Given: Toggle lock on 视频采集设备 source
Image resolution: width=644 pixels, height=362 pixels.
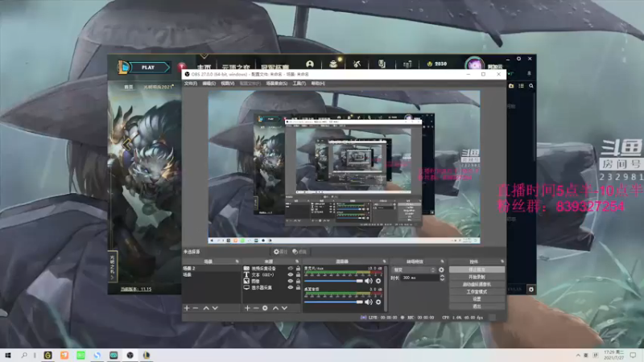Looking at the screenshot, I should coord(298,269).
